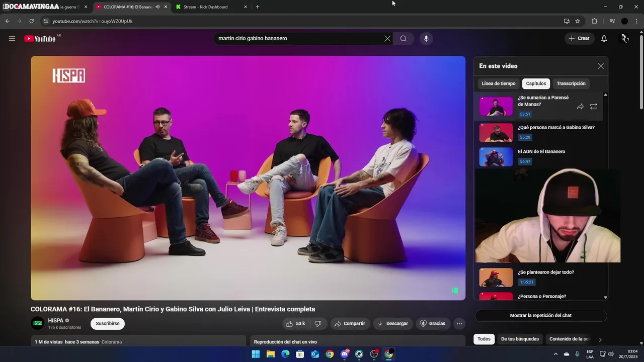644x362 pixels.
Task: Open Discord from the taskbar
Action: [345, 354]
